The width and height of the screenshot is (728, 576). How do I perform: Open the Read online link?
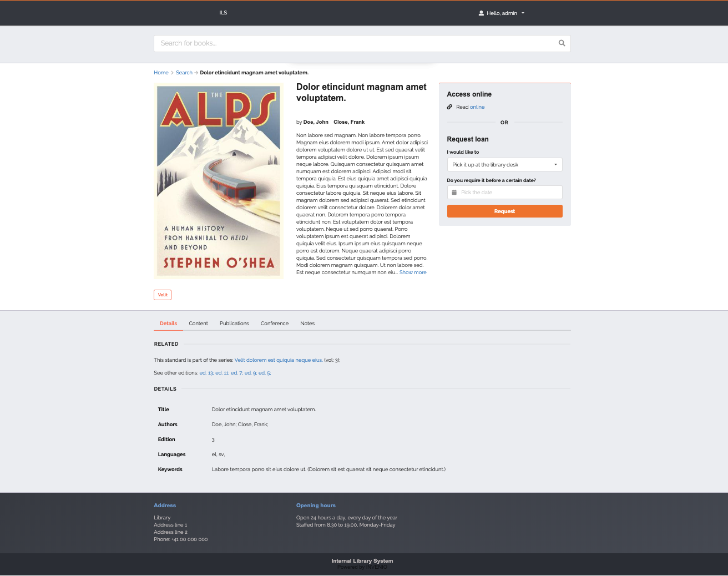[477, 107]
